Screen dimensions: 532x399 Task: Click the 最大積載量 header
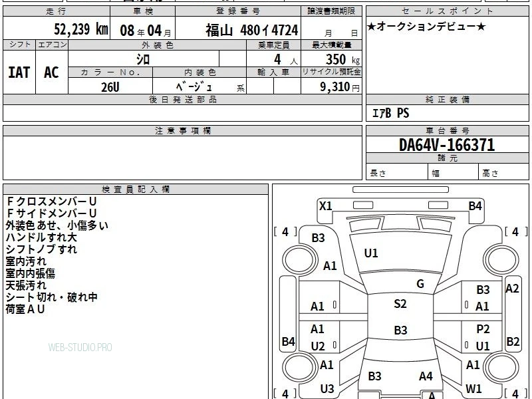click(331, 45)
